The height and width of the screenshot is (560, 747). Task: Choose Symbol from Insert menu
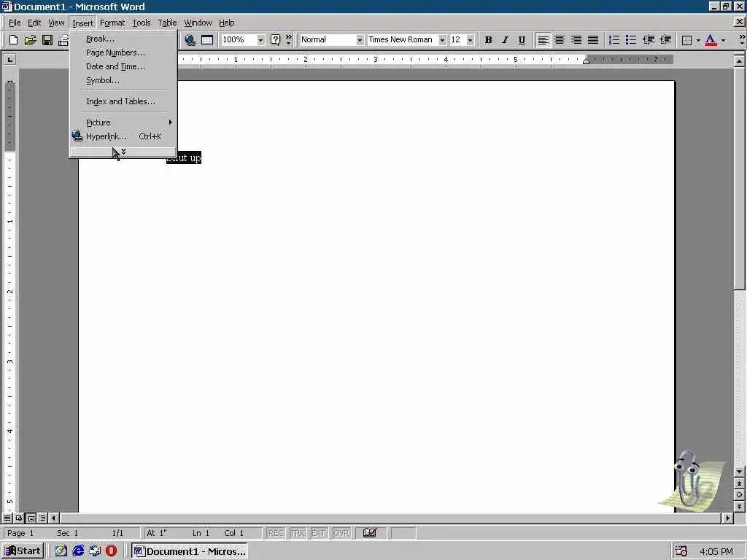pos(123,80)
